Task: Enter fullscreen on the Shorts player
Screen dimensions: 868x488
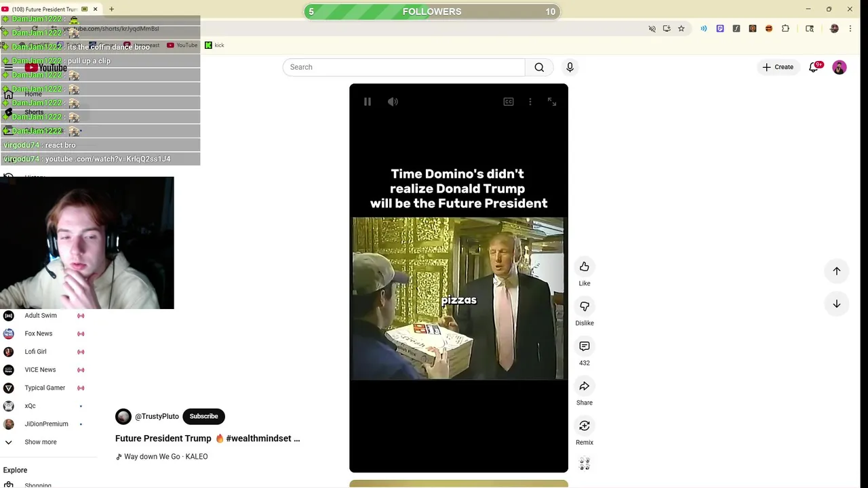Action: pos(552,102)
